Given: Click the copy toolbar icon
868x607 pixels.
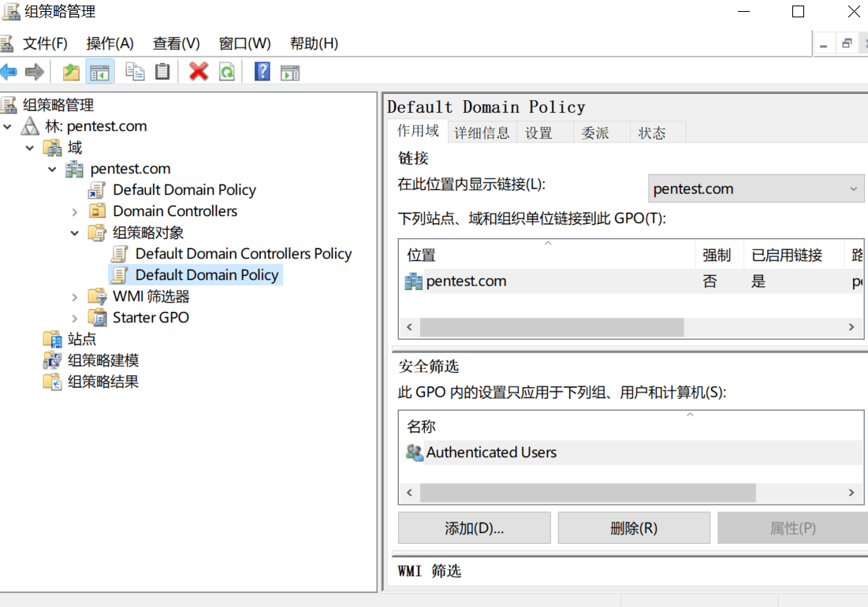Looking at the screenshot, I should 135,73.
